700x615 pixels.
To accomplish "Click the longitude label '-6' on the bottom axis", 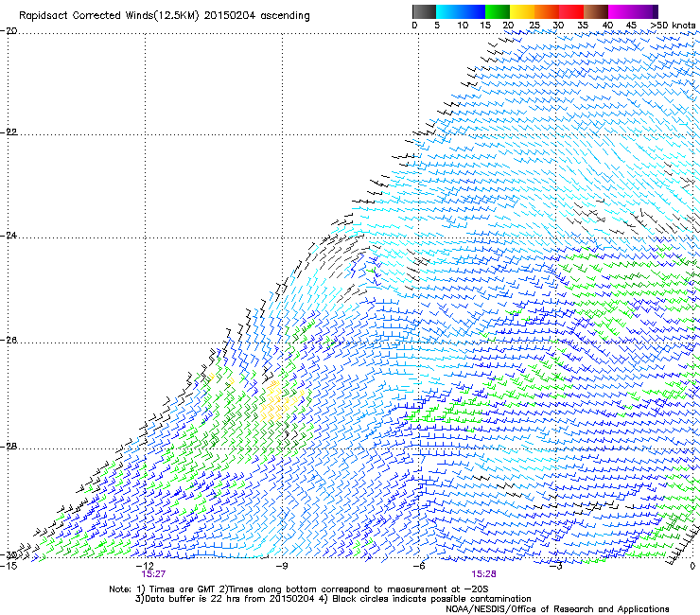I will tap(419, 566).
